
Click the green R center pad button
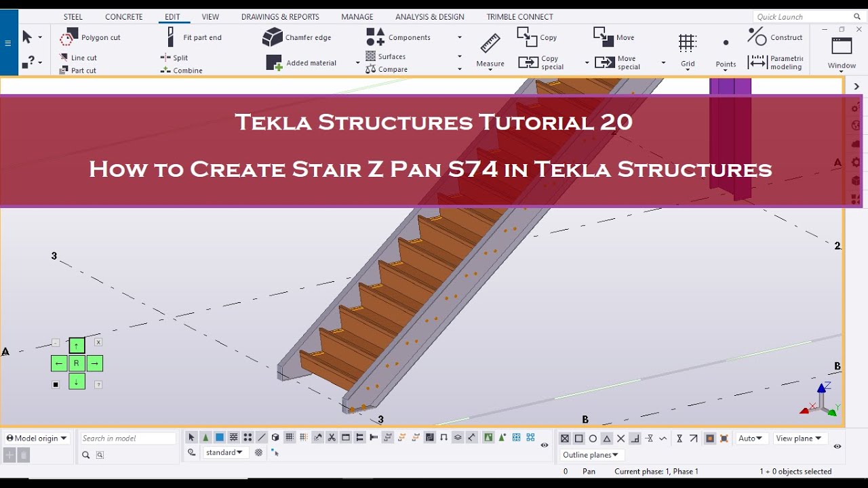tap(77, 363)
